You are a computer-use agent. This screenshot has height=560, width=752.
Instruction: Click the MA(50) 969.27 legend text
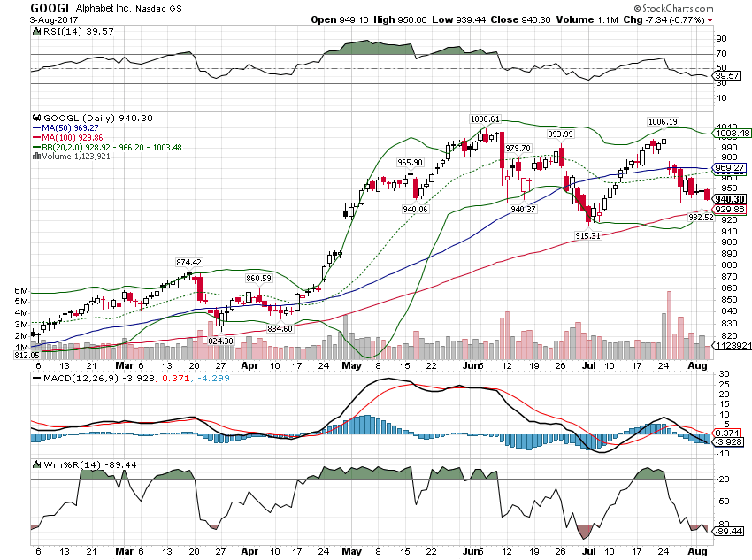[70, 128]
